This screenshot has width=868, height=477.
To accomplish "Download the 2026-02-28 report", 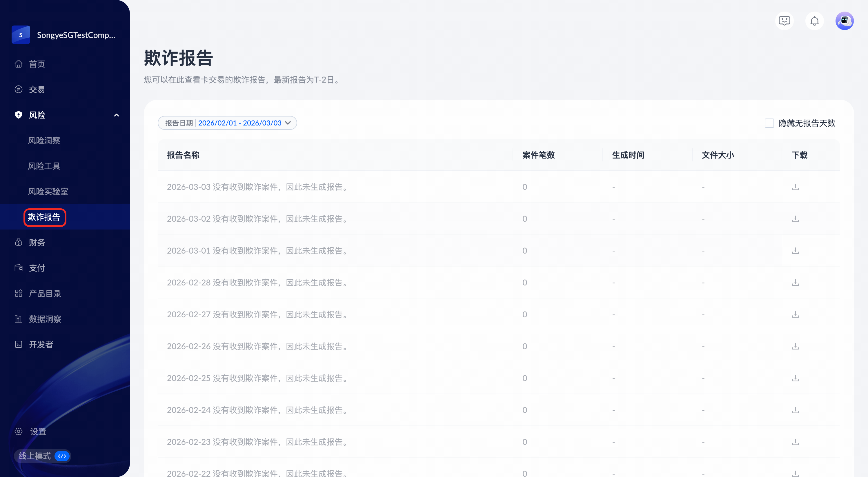I will pos(795,283).
